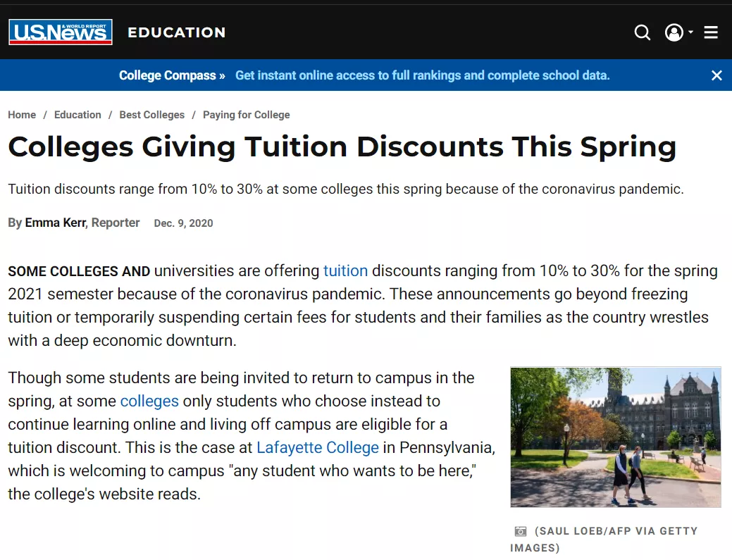Follow the tuition hyperlink

tap(345, 270)
